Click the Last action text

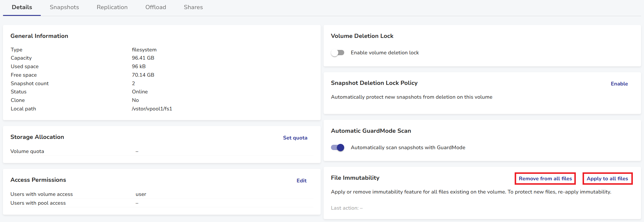point(347,208)
